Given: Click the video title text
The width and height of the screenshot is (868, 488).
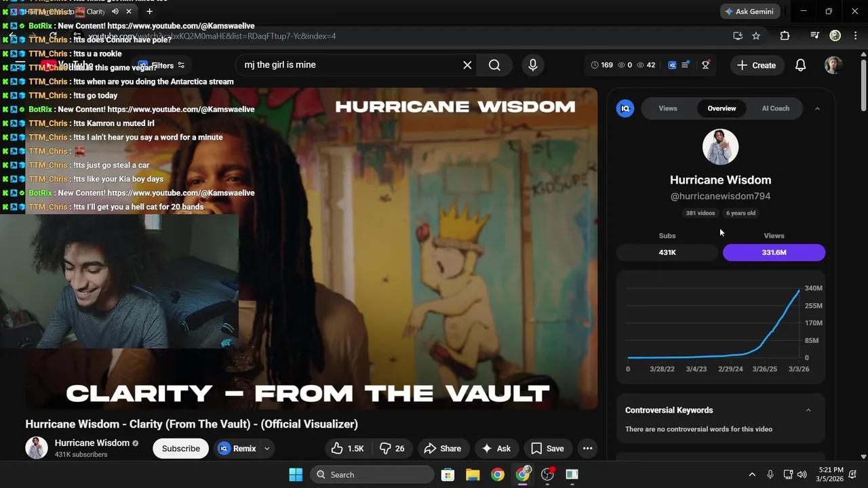Looking at the screenshot, I should pos(191,424).
